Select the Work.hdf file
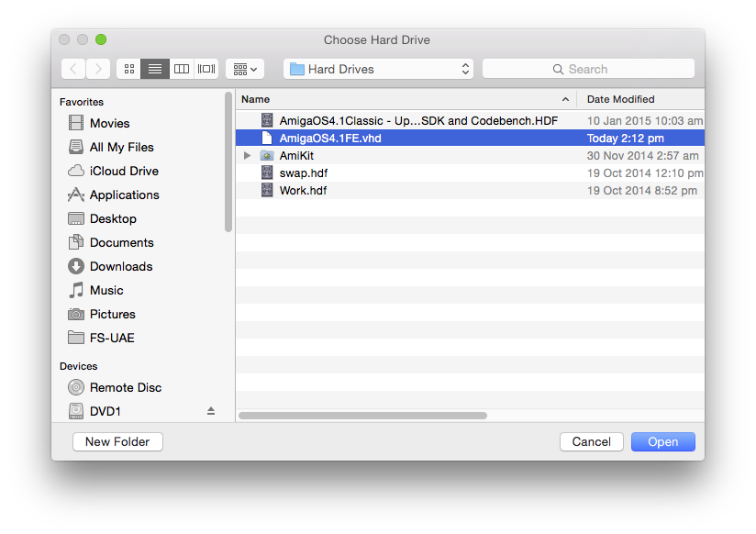 470,190
